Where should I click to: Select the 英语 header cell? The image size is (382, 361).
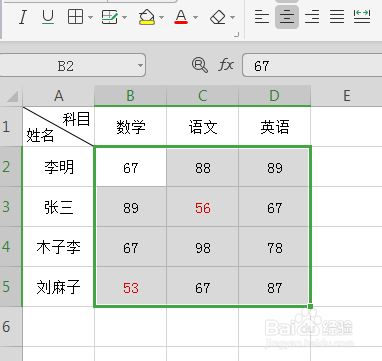(x=274, y=127)
